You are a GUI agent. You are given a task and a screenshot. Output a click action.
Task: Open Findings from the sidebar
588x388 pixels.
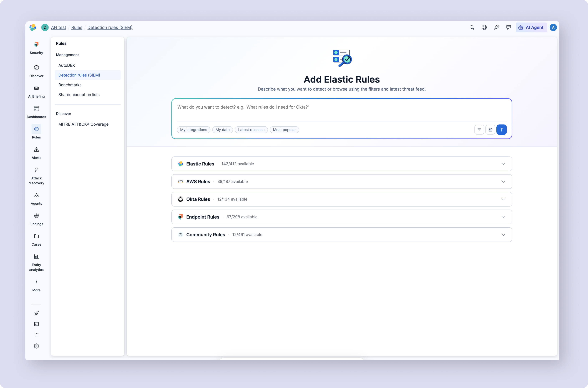[36, 220]
